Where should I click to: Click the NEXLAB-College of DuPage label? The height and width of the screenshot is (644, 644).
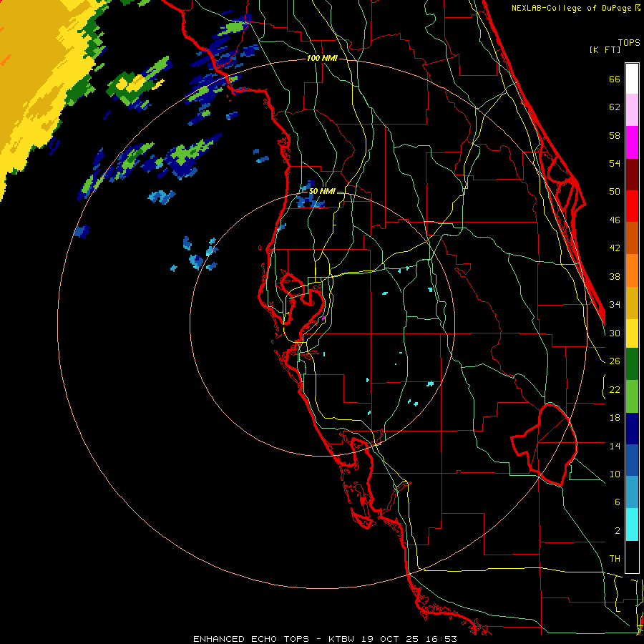tap(572, 8)
